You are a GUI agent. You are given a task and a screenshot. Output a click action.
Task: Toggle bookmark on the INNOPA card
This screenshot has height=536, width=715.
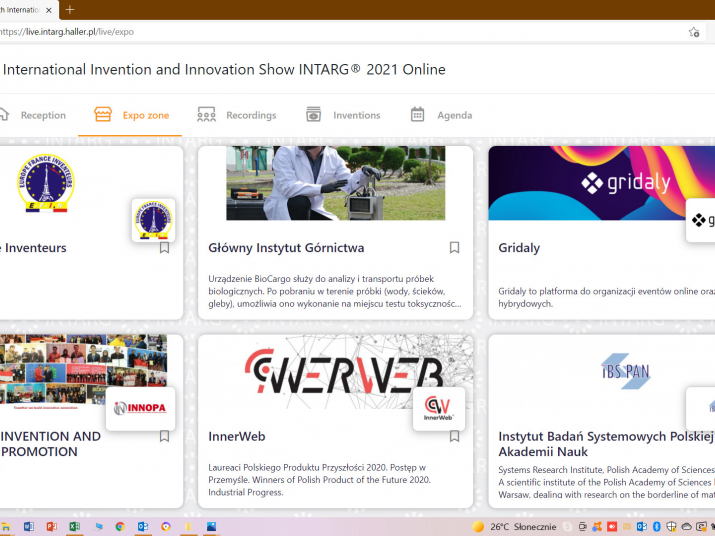165,436
